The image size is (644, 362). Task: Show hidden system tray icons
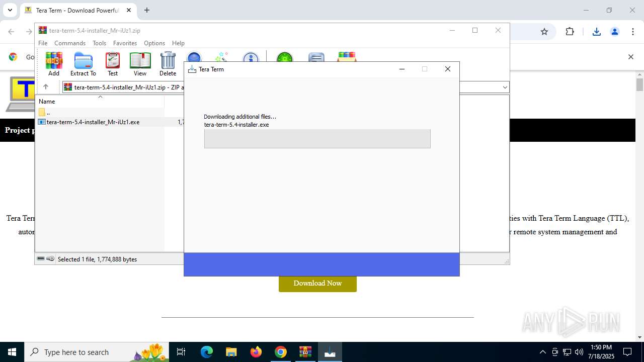[542, 352]
